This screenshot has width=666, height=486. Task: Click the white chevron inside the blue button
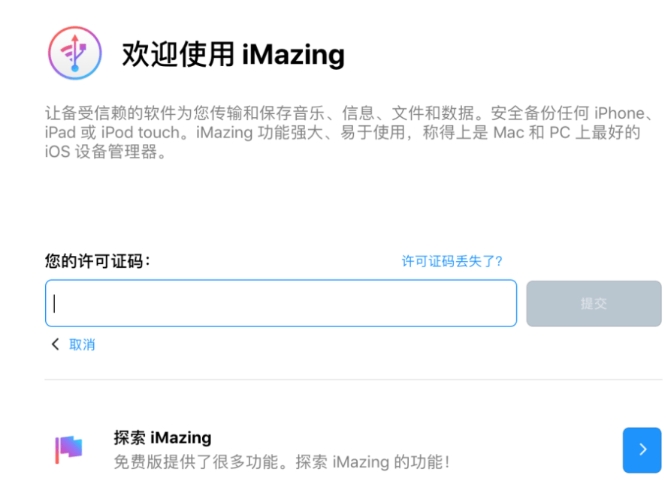click(x=643, y=449)
